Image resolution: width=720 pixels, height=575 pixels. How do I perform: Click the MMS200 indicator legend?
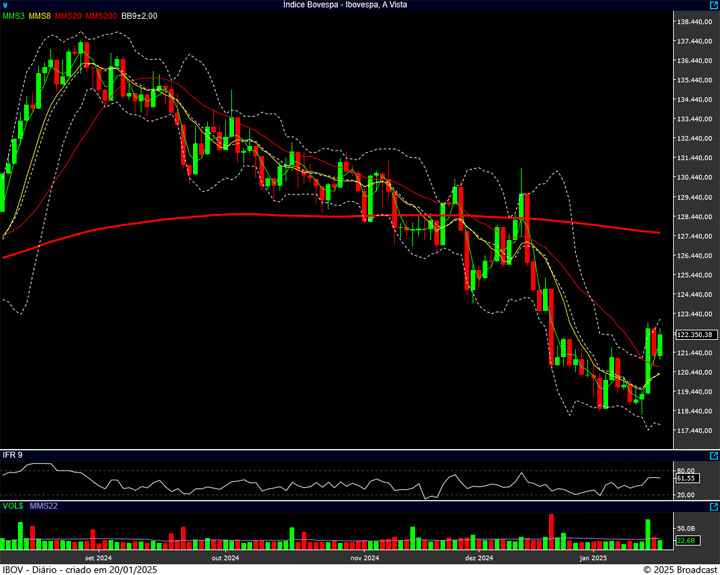(100, 16)
